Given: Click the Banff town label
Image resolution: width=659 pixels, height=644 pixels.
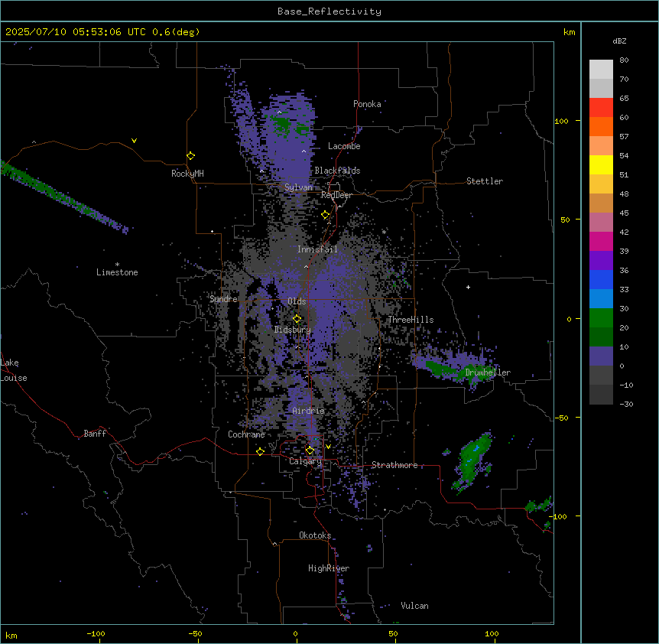Looking at the screenshot, I should coord(95,434).
